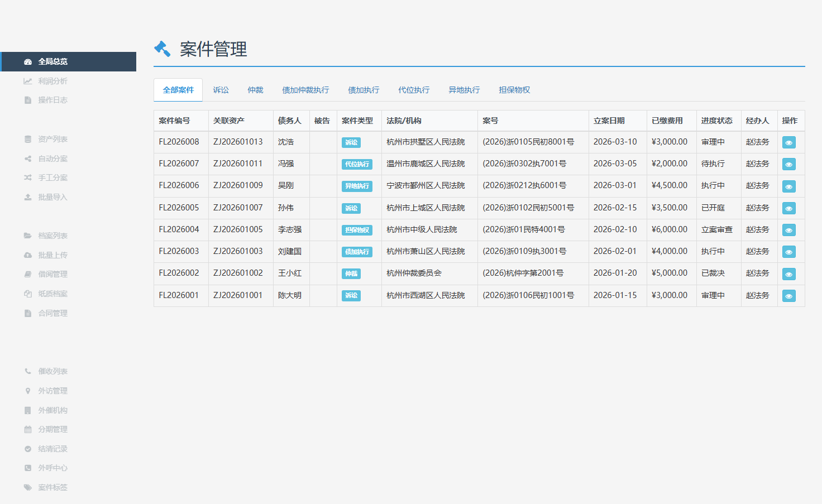Click status 立案审查
The height and width of the screenshot is (504, 822).
click(x=717, y=229)
